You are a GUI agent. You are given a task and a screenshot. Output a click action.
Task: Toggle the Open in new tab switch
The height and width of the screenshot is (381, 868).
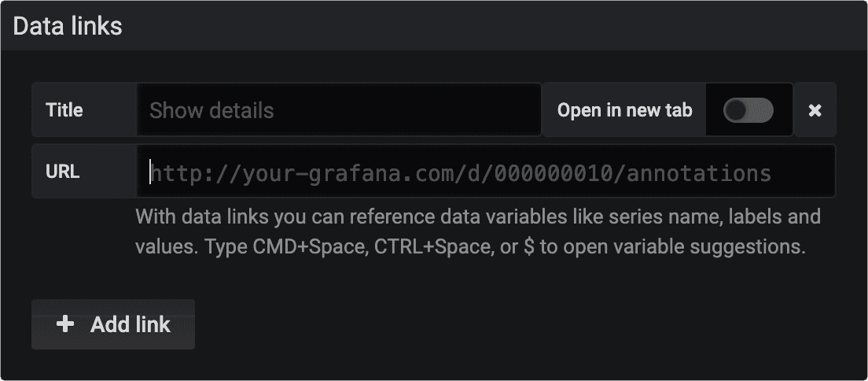748,110
